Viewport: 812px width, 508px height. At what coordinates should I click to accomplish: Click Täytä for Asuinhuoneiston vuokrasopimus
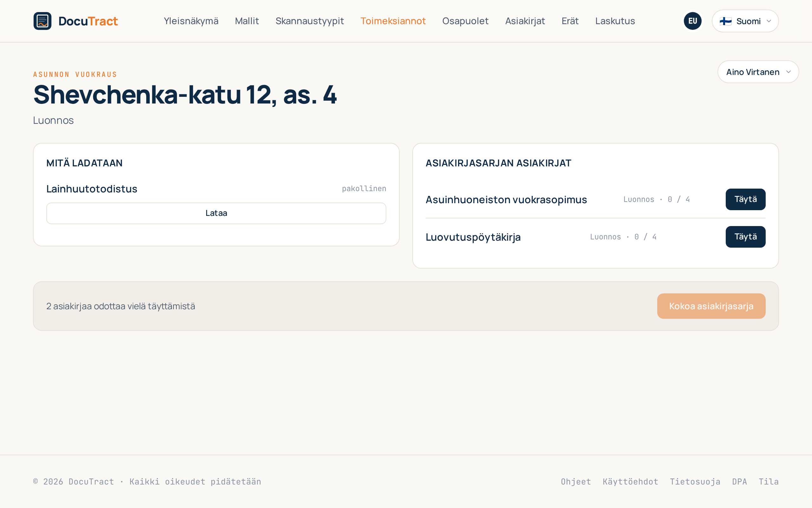(745, 199)
